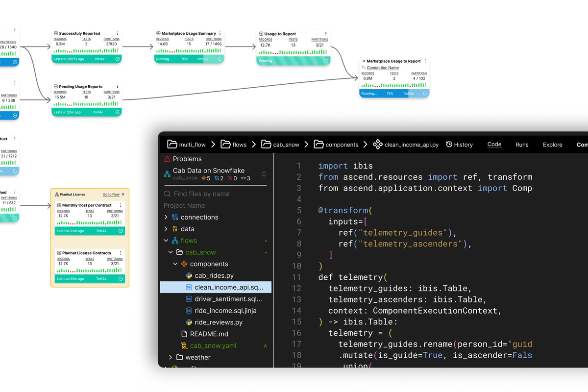Viewport: 588px width, 392px height.
Task: Click SQL icon next to driver_sentiment file
Action: [x=189, y=299]
